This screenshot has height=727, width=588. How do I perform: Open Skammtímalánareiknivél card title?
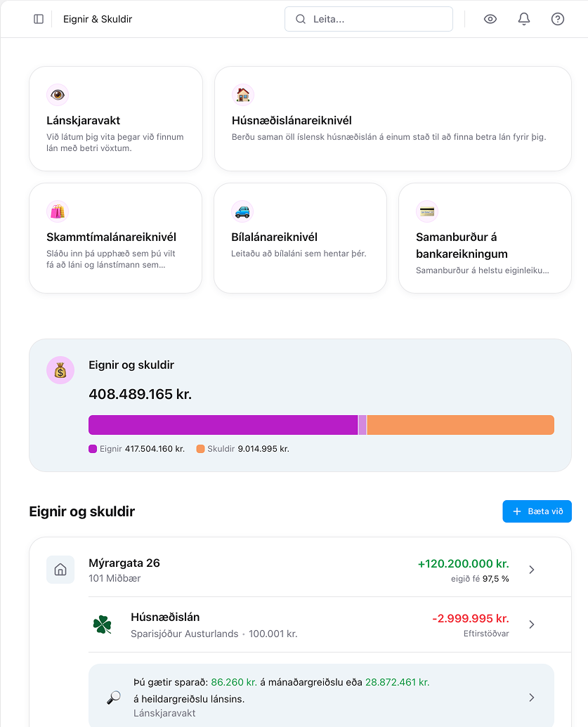click(x=111, y=237)
